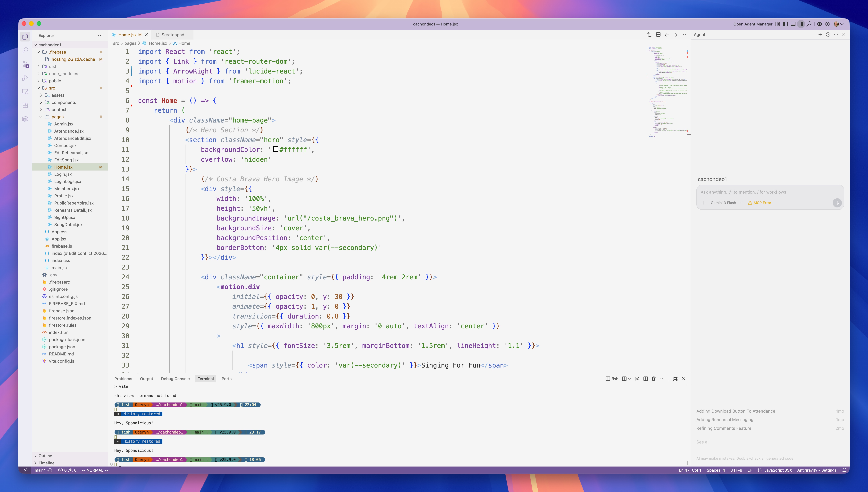Switch to the Problems panel tab
Viewport: 868px width, 492px height.
click(x=123, y=379)
